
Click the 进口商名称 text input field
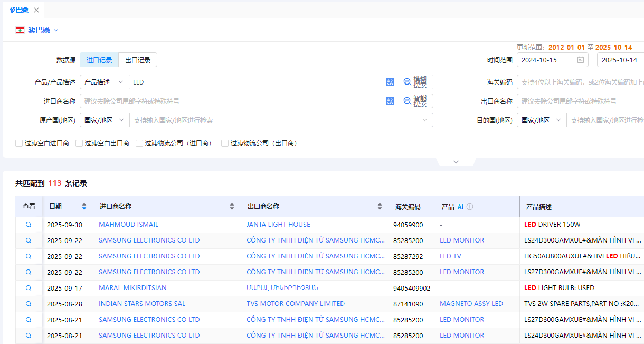click(x=232, y=101)
